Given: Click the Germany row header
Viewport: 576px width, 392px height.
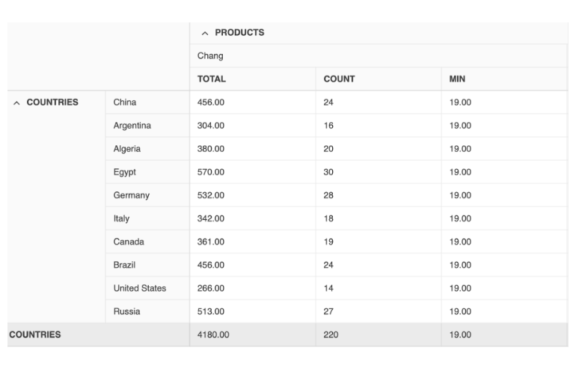Looking at the screenshot, I should (x=132, y=195).
